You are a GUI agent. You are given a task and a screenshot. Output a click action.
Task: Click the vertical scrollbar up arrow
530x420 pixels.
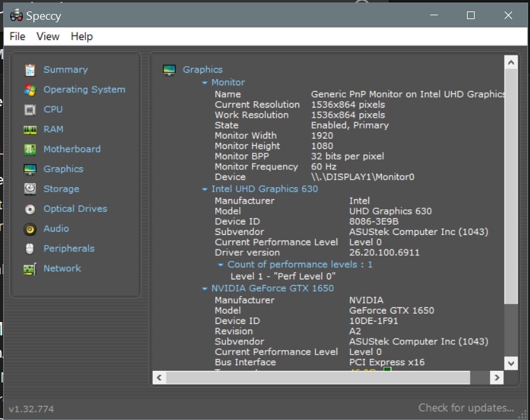point(511,62)
